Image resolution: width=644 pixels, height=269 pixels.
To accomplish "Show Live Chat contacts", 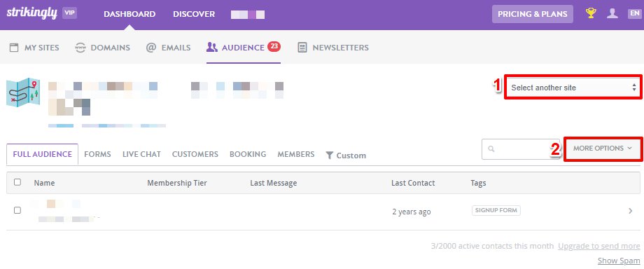I will coord(141,154).
